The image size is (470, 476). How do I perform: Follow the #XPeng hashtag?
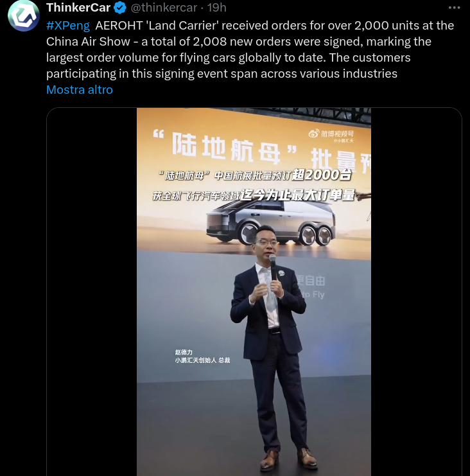pos(68,26)
